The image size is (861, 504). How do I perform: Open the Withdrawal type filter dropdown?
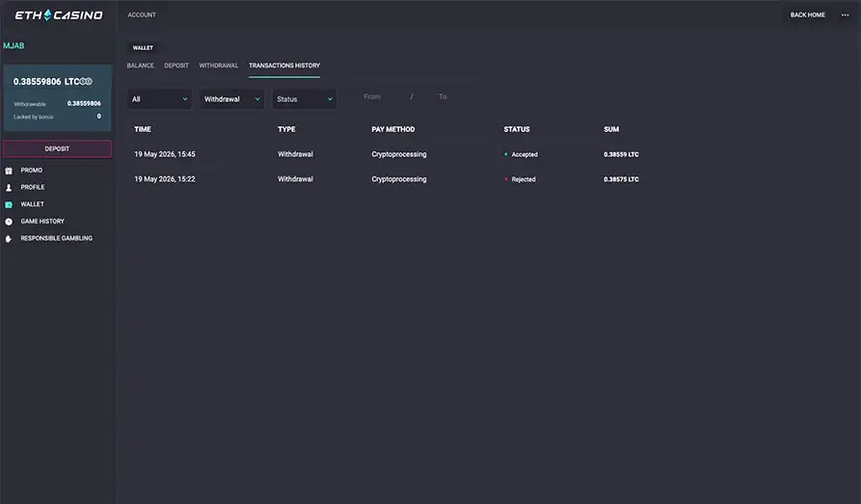coord(231,99)
